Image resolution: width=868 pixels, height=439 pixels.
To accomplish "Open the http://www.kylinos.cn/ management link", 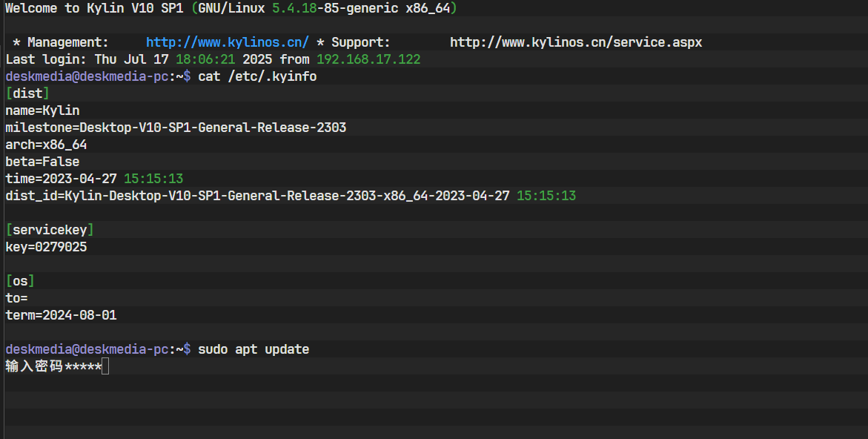I will (227, 42).
